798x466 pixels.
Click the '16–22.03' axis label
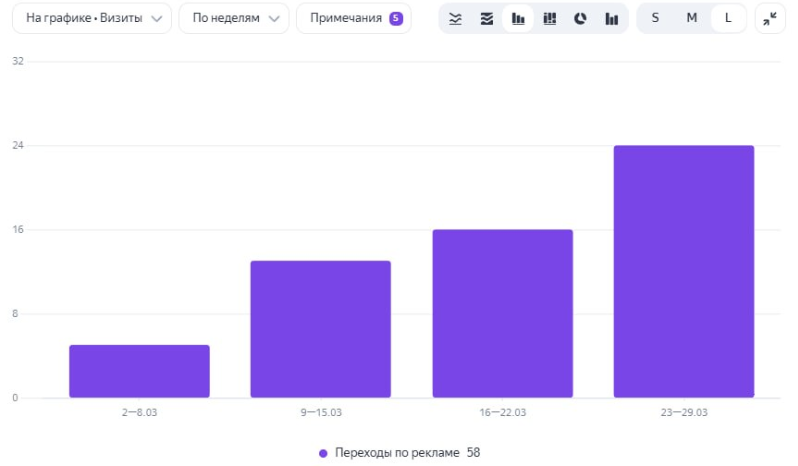click(503, 412)
